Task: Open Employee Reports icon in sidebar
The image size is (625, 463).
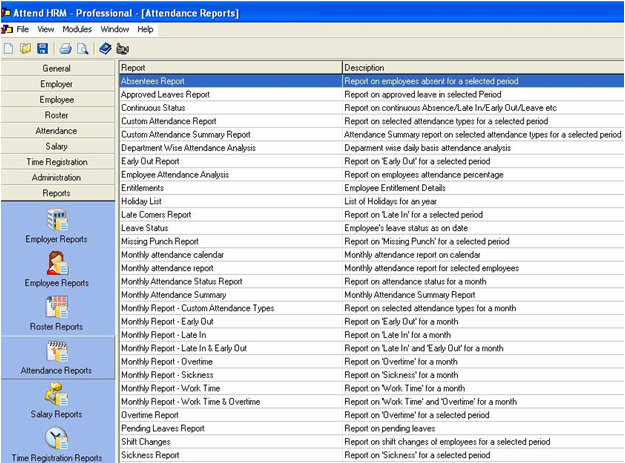Action: [x=57, y=263]
